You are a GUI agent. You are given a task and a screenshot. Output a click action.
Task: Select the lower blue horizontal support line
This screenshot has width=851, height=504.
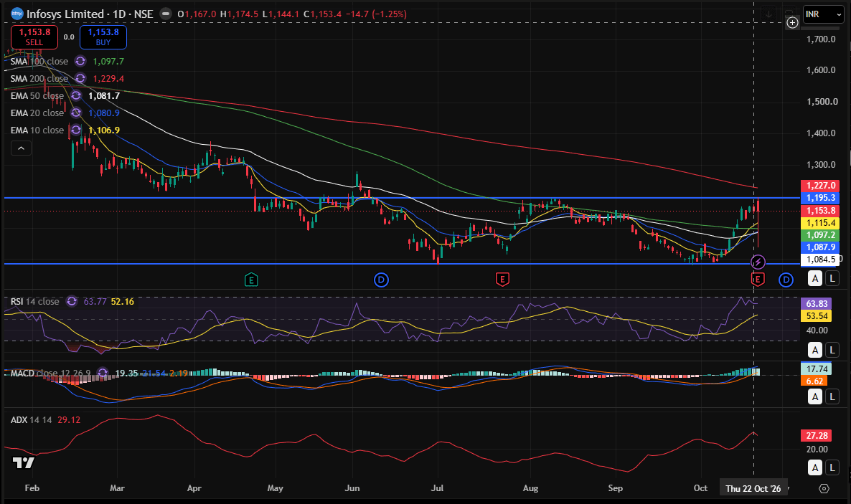402,264
